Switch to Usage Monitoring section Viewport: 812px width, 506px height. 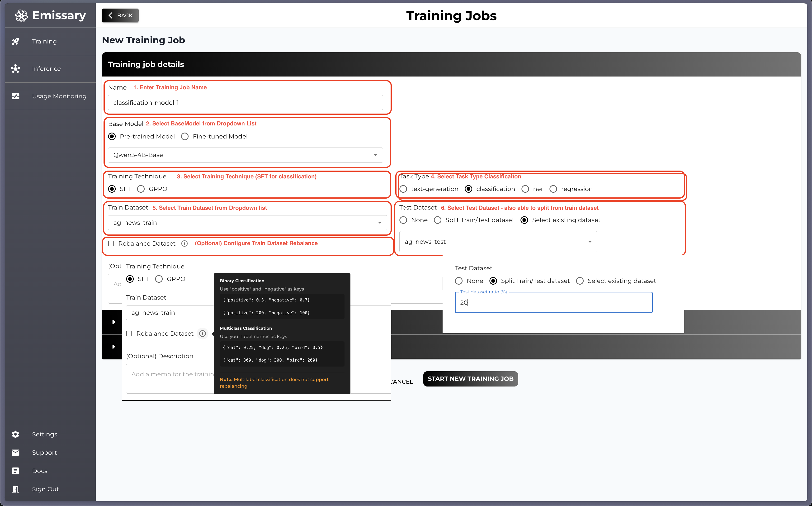59,96
